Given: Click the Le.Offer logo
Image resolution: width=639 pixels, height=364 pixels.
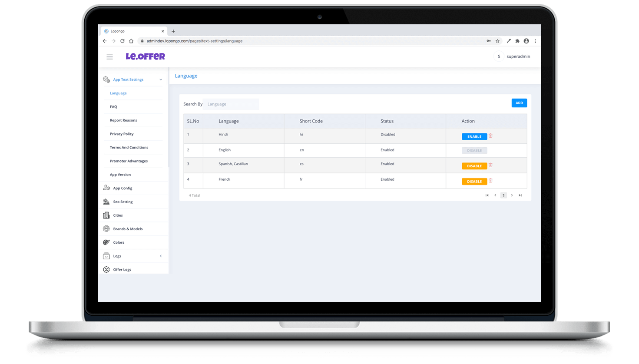Looking at the screenshot, I should point(145,56).
